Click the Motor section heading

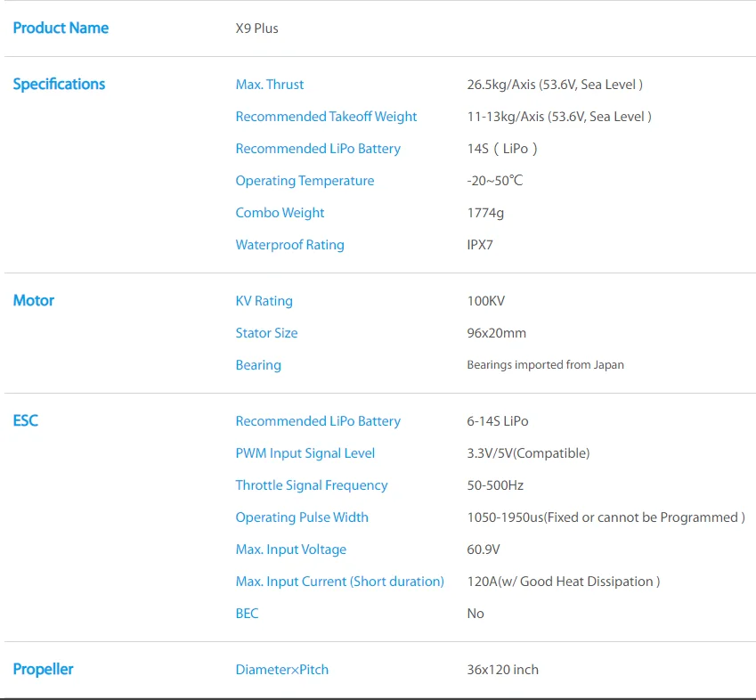34,301
